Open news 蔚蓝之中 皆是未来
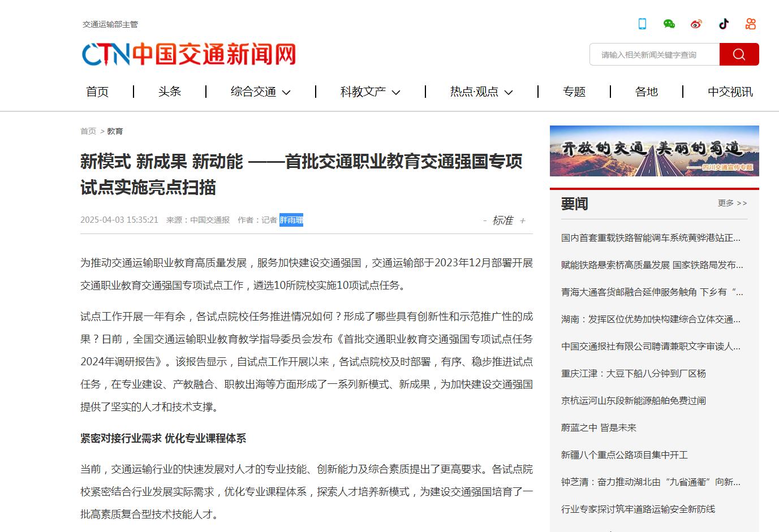The height and width of the screenshot is (532, 779). click(599, 428)
